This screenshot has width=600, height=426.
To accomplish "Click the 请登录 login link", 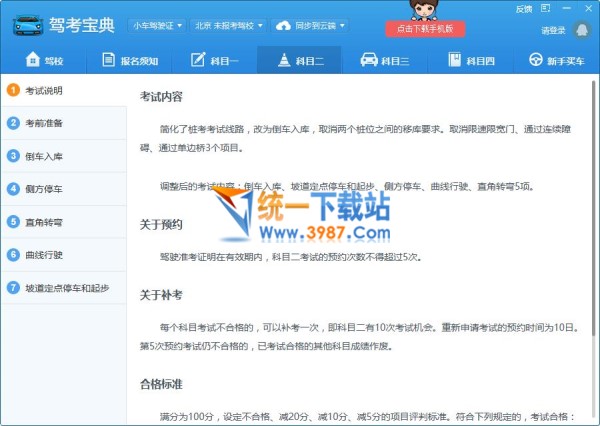I will 553,30.
